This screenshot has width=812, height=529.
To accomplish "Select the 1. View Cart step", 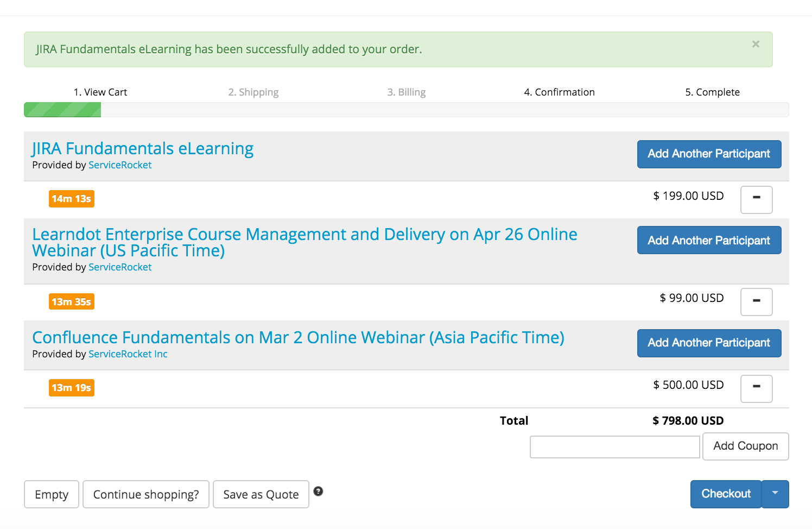I will pos(100,92).
